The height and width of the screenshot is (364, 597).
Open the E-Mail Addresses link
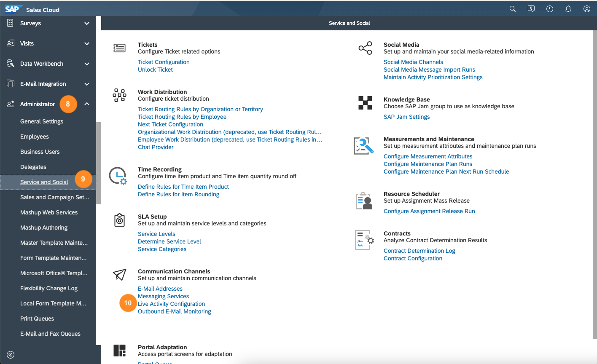[160, 289]
